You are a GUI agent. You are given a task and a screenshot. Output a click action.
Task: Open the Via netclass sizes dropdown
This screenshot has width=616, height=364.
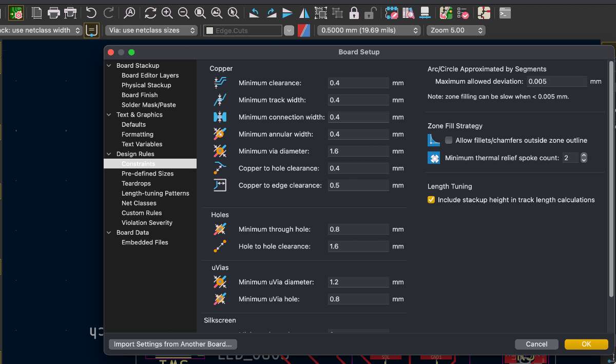tap(151, 30)
